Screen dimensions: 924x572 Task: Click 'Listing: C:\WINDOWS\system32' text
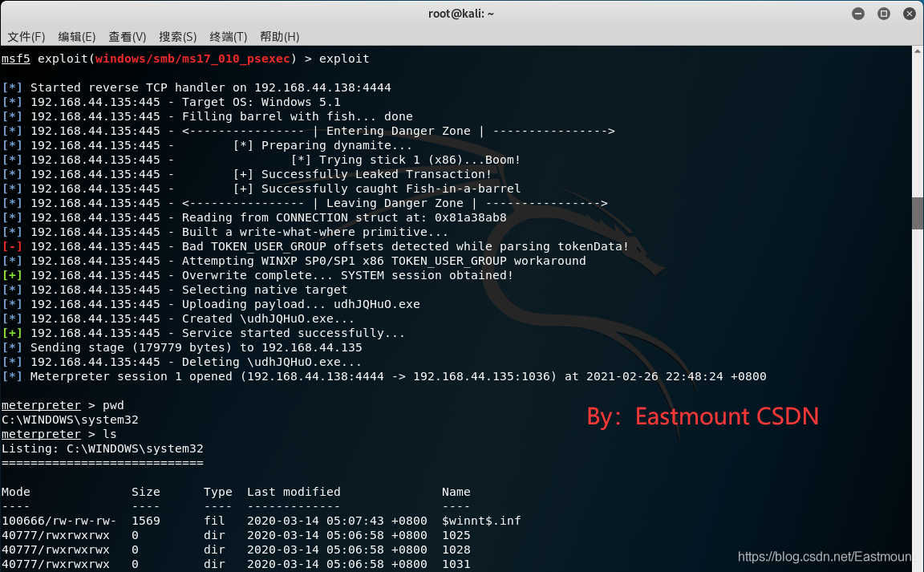point(102,448)
